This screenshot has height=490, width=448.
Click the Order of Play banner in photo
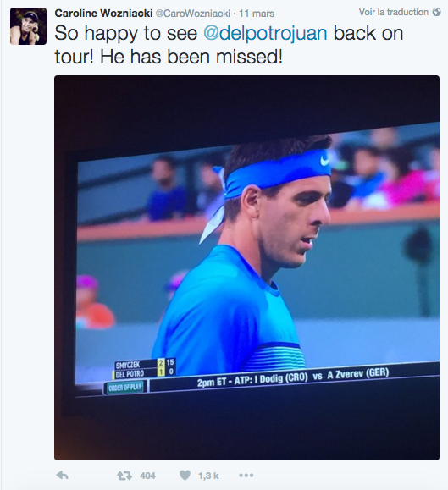pos(125,388)
